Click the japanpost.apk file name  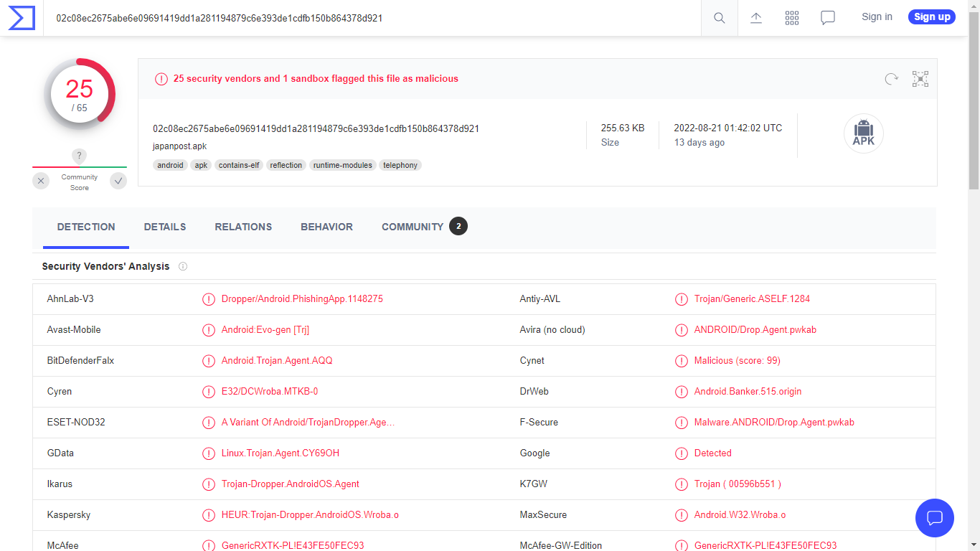180,146
